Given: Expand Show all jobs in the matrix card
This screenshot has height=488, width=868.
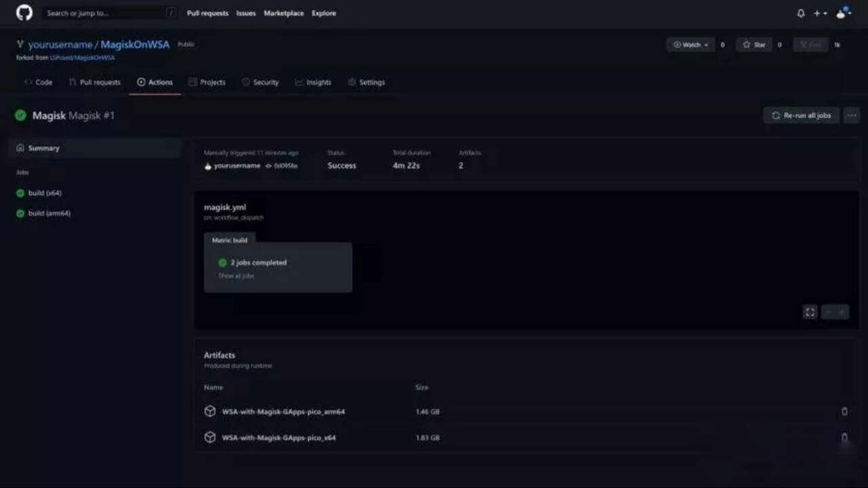Looking at the screenshot, I should 237,276.
